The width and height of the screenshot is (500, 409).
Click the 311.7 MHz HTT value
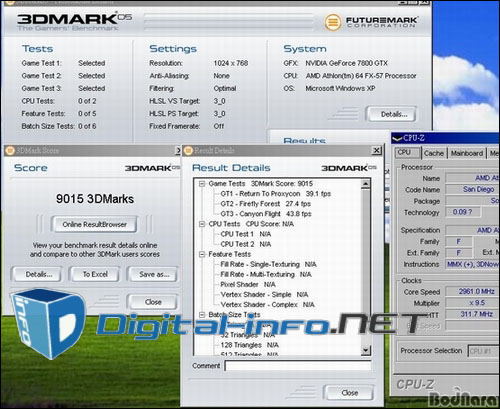point(476,314)
